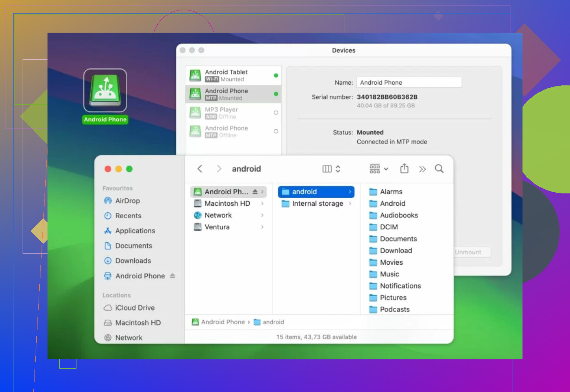The width and height of the screenshot is (570, 392).
Task: Click Android Phone in path bar
Action: tap(219, 322)
